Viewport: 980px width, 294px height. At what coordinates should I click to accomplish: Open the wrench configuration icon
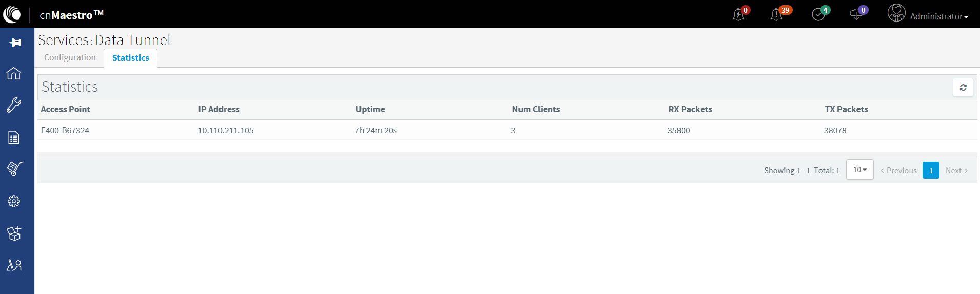point(14,105)
